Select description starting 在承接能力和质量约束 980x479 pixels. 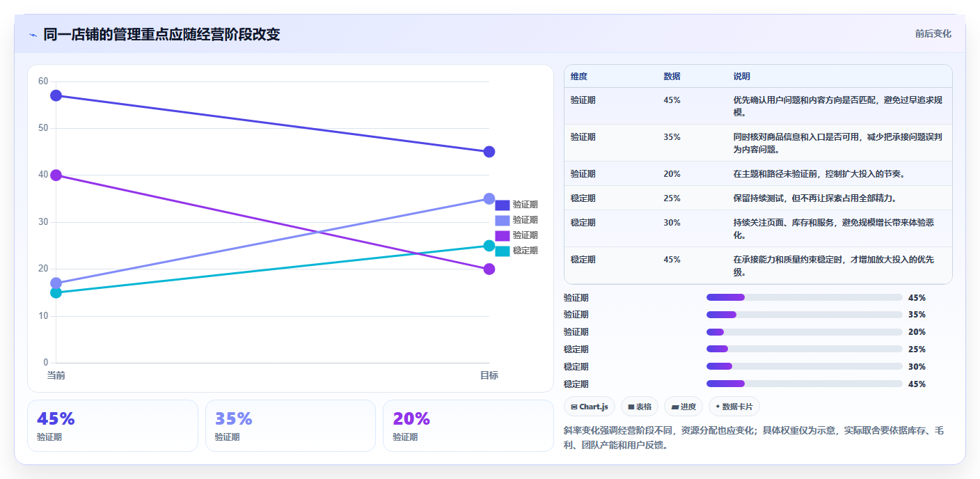834,265
